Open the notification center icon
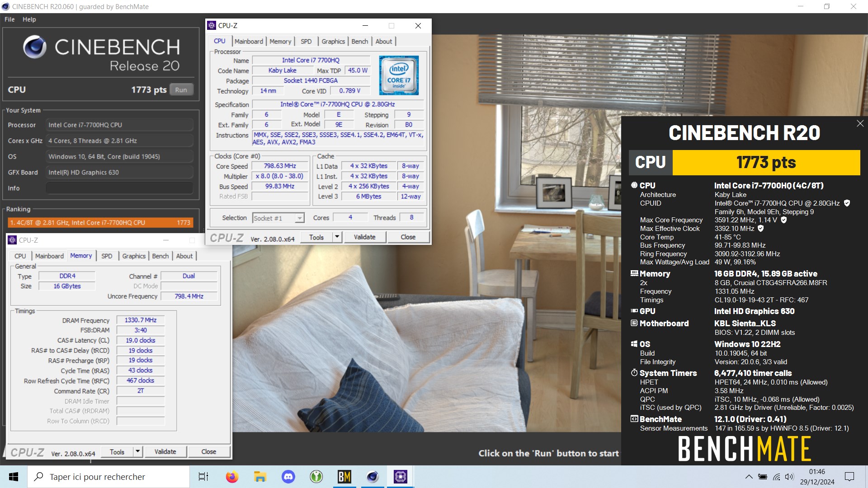 (x=849, y=477)
